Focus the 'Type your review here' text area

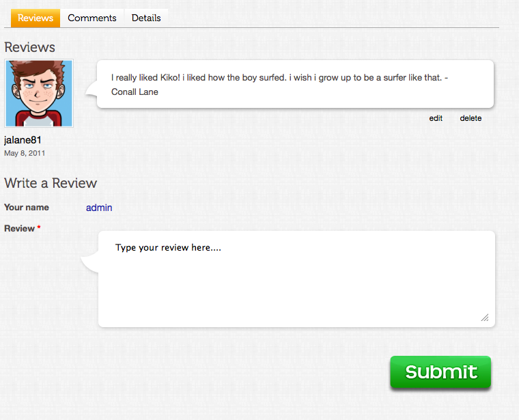pos(296,279)
